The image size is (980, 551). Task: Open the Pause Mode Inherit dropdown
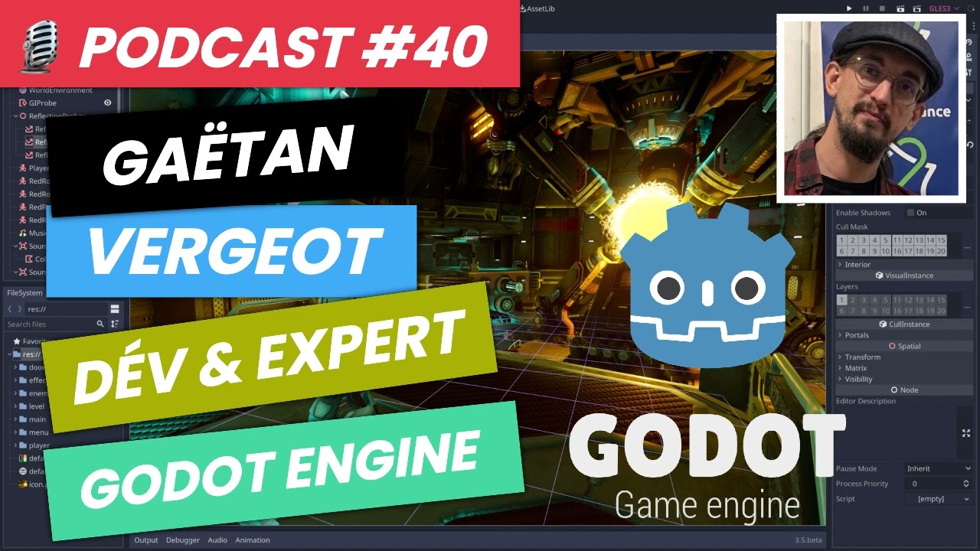tap(939, 468)
